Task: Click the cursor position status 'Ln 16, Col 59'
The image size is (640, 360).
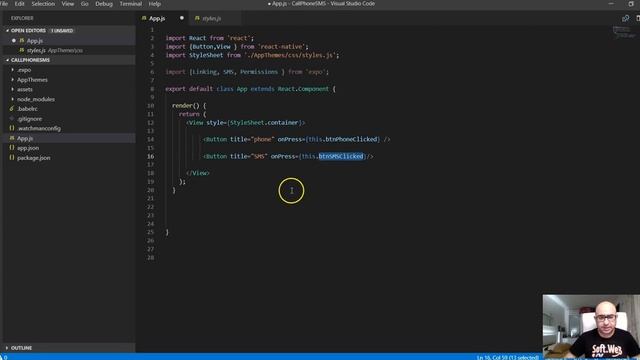Action: (x=507, y=357)
